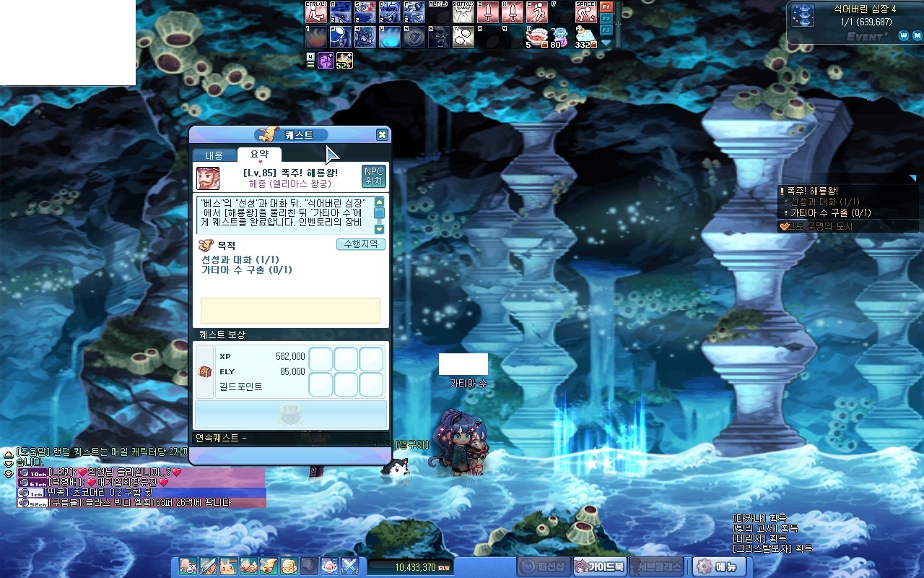This screenshot has height=578, width=924.
Task: Click the quest description scrollbar thumb
Action: (379, 213)
